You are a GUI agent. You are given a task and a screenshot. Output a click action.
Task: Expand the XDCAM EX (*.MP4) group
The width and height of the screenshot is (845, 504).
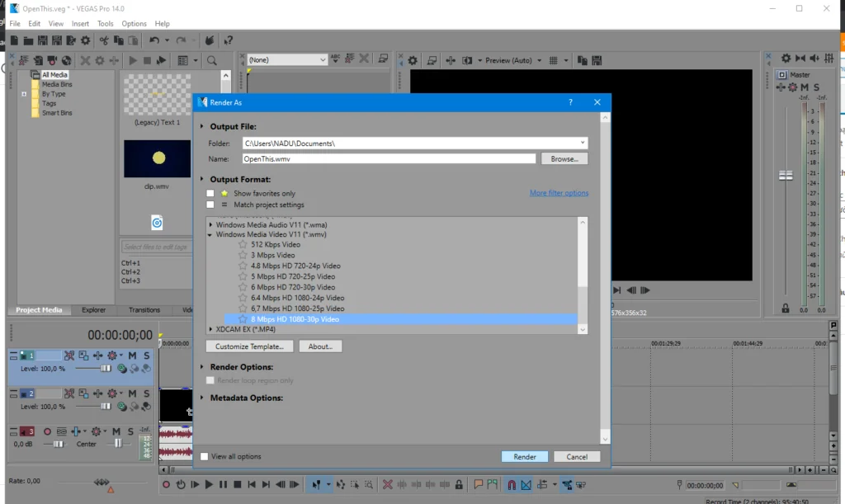click(210, 329)
